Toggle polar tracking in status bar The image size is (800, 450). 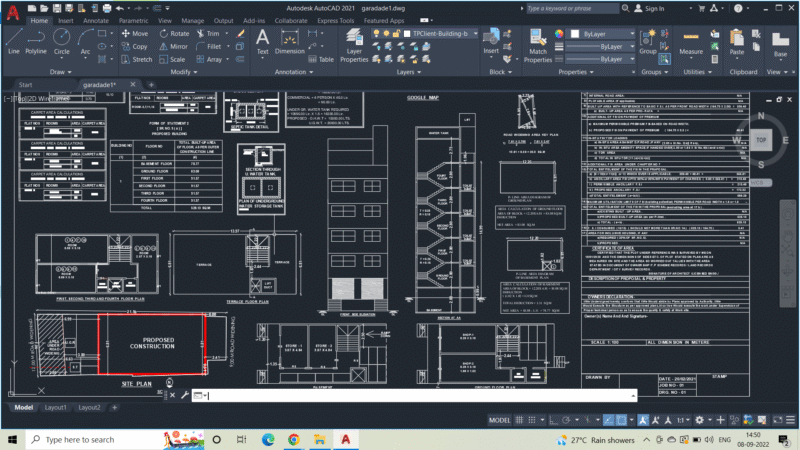tap(566, 420)
